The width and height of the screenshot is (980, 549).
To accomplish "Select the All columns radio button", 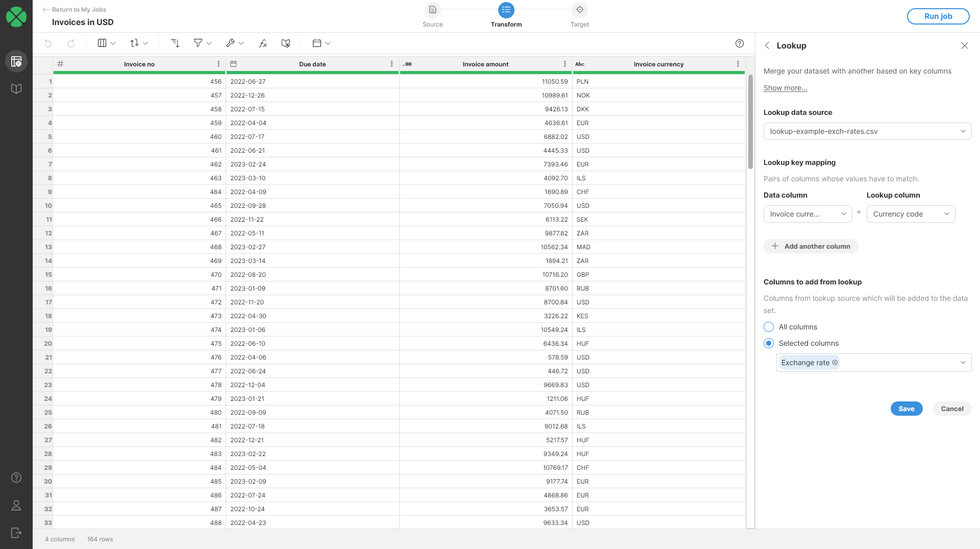I will (768, 327).
